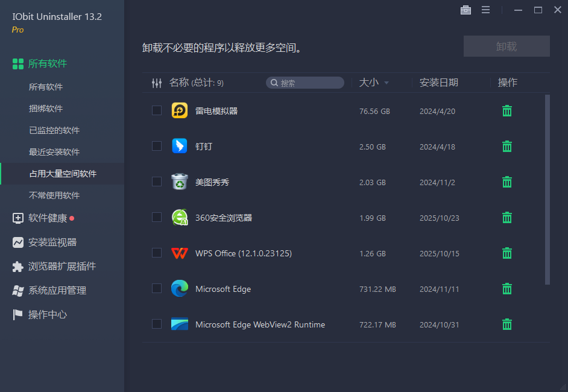Open list filter settings sliders icon

point(157,83)
